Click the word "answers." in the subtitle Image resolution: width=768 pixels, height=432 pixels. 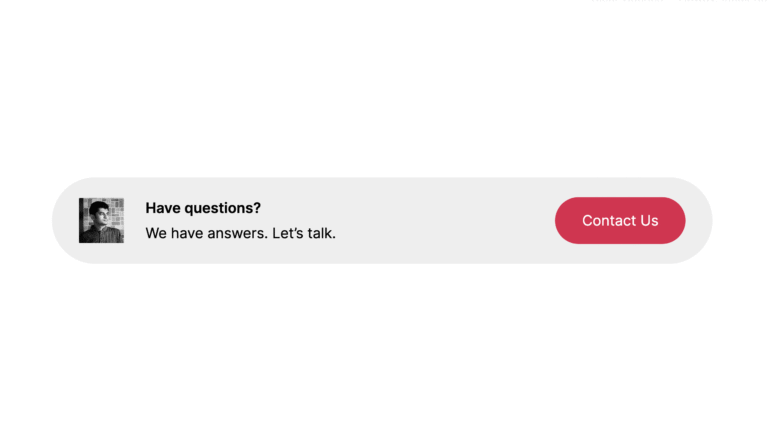pos(237,234)
